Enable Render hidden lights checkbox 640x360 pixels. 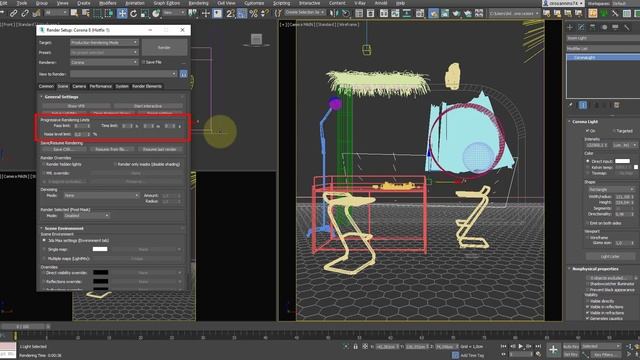(x=44, y=164)
